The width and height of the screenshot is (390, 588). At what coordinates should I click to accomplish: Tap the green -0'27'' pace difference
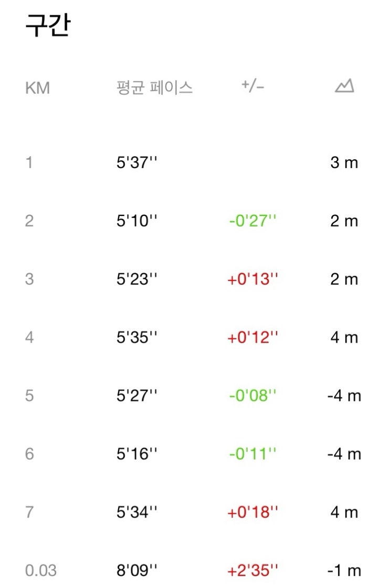(252, 221)
